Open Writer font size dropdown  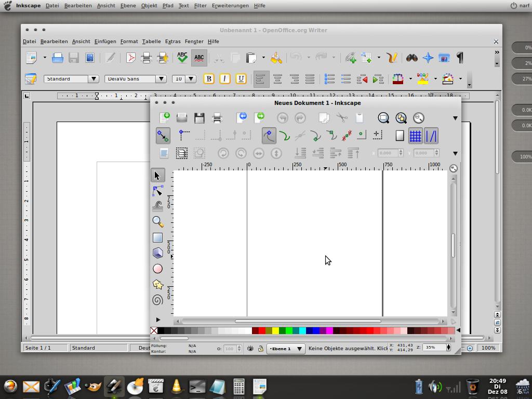click(191, 79)
